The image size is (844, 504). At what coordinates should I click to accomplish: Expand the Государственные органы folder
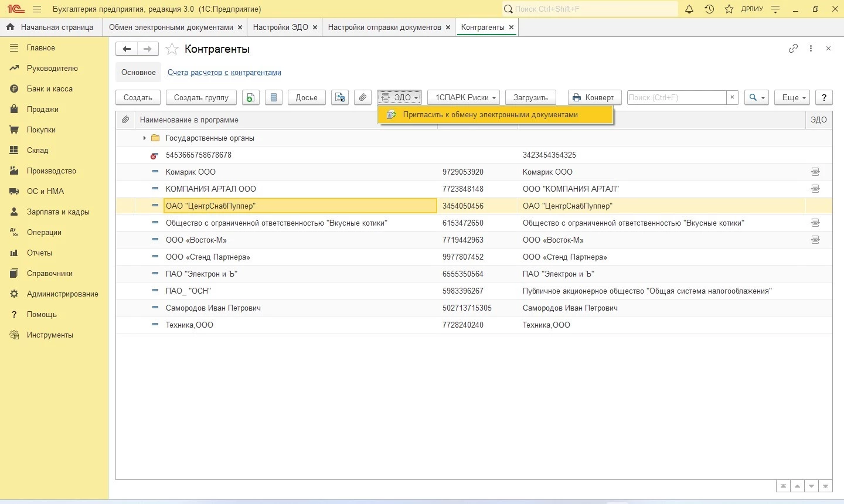pos(144,138)
